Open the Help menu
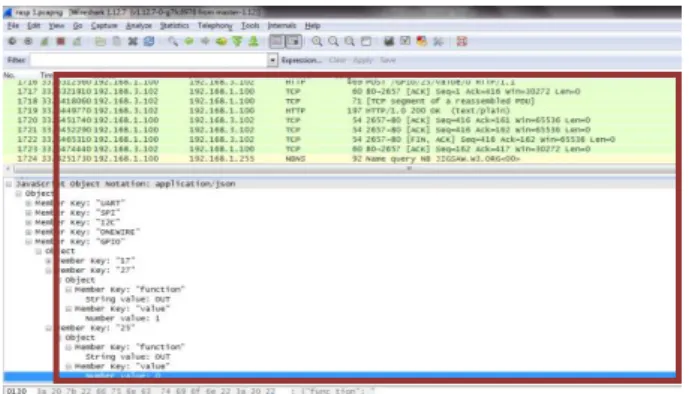 312,25
